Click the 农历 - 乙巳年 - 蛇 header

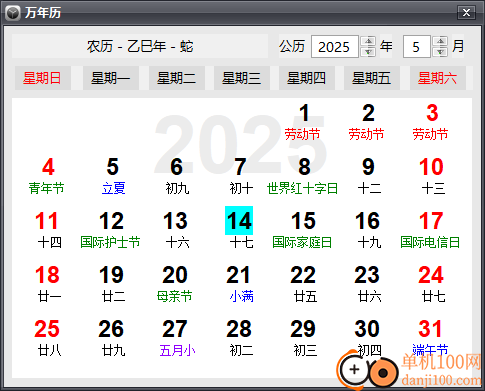click(x=140, y=46)
